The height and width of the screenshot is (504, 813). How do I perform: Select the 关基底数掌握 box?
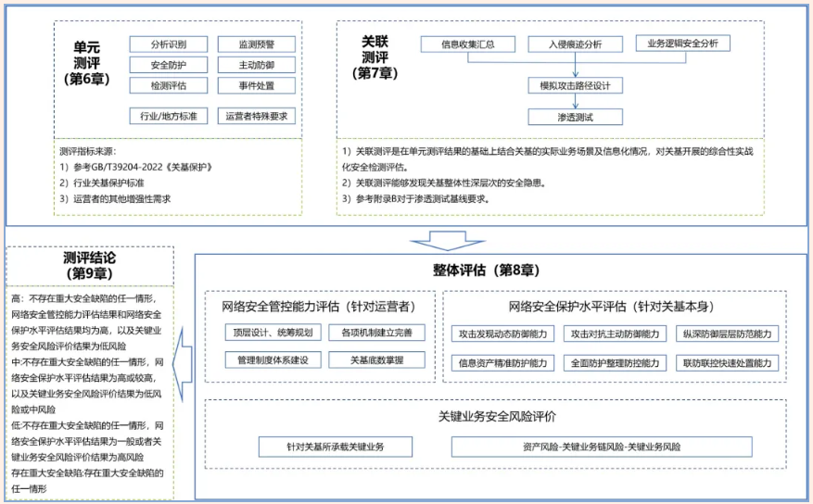[x=375, y=359]
